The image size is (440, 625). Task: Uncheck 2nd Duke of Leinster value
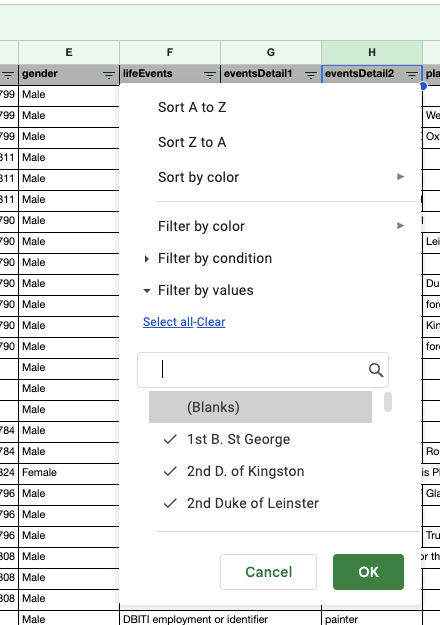tap(260, 503)
